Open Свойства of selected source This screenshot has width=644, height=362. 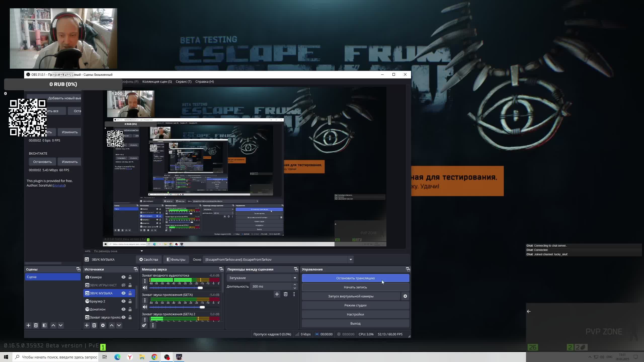[148, 259]
